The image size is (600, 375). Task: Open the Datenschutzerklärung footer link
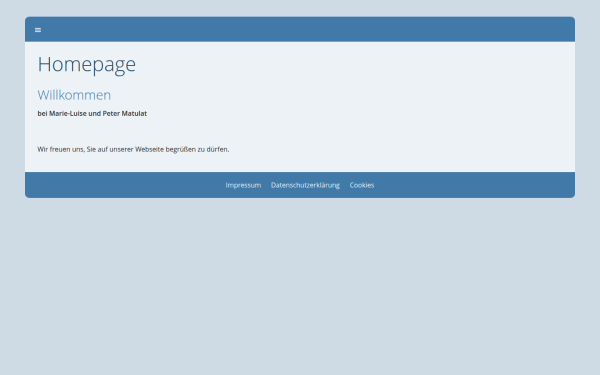(305, 185)
